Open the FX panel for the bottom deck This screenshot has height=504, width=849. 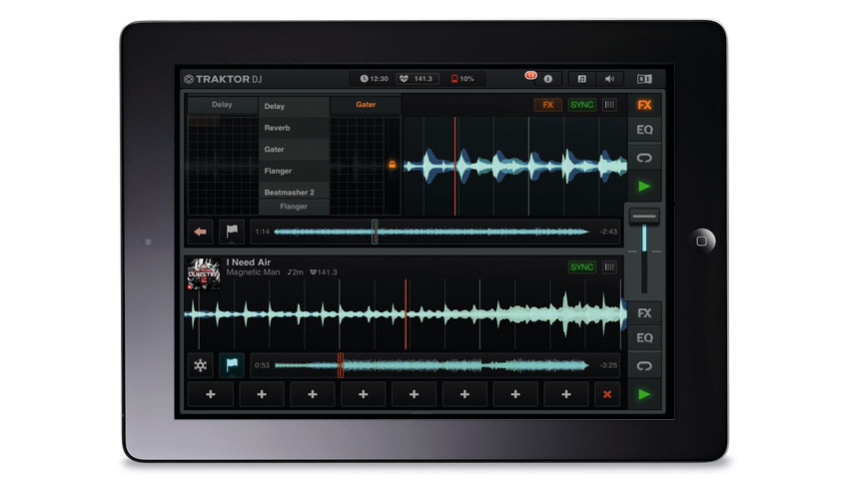click(644, 313)
